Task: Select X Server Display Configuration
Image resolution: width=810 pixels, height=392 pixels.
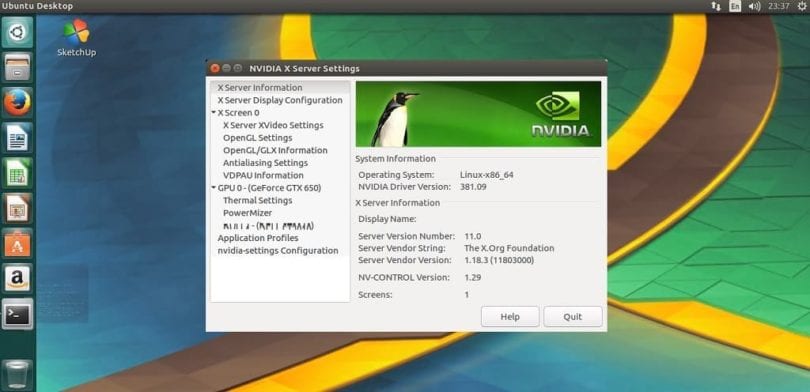Action: [279, 100]
